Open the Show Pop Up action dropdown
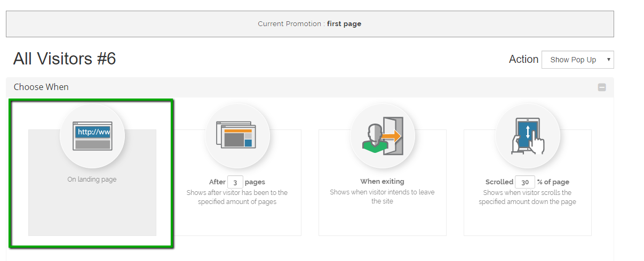The width and height of the screenshot is (644, 261). coord(577,60)
